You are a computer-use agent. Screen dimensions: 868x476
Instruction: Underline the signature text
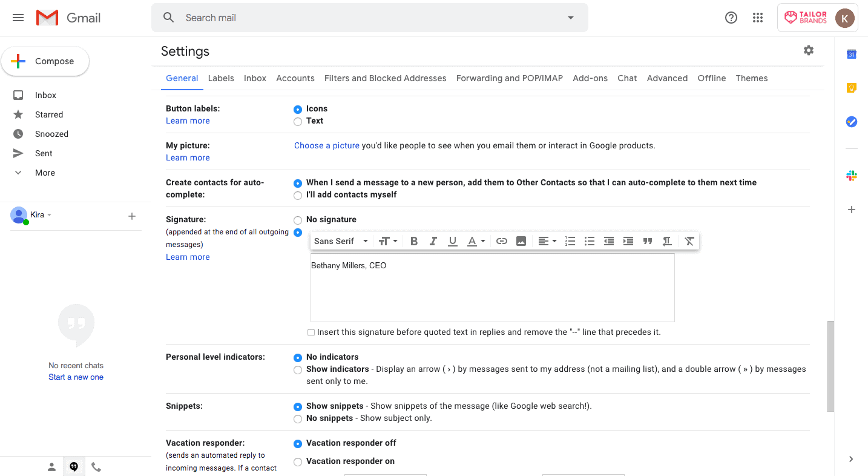click(x=453, y=241)
